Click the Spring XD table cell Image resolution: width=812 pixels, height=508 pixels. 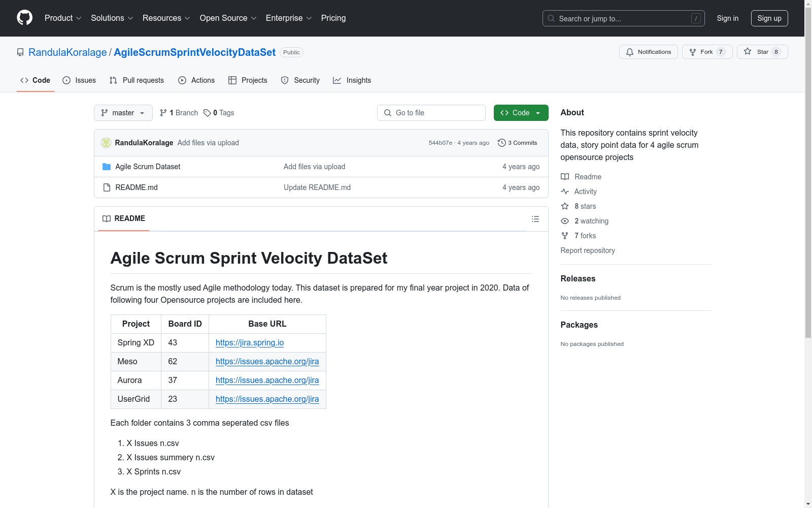tap(136, 342)
